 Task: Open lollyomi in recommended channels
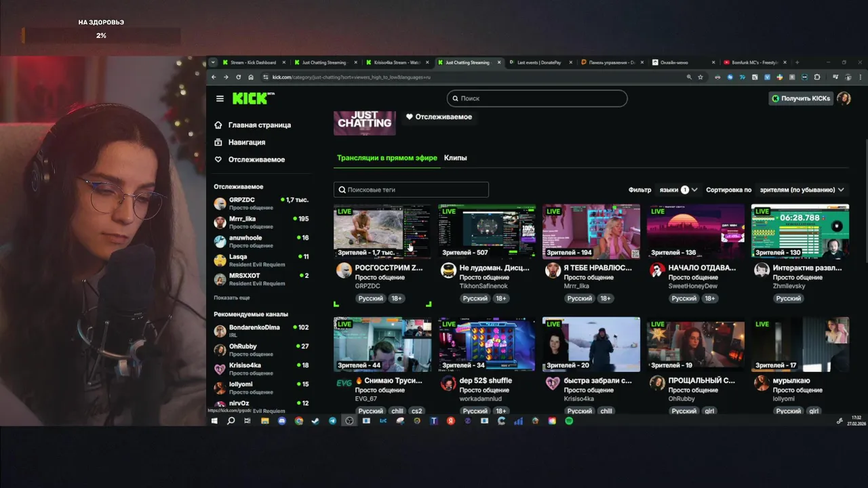click(x=261, y=388)
